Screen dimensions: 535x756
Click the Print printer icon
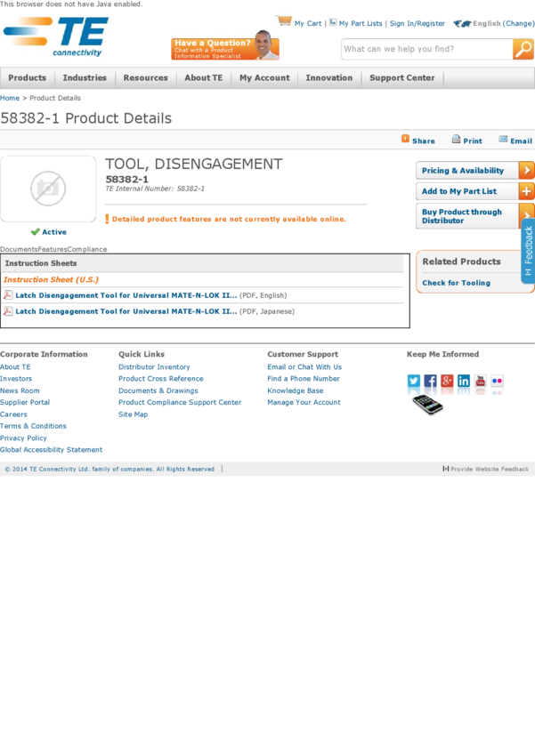pyautogui.click(x=456, y=140)
